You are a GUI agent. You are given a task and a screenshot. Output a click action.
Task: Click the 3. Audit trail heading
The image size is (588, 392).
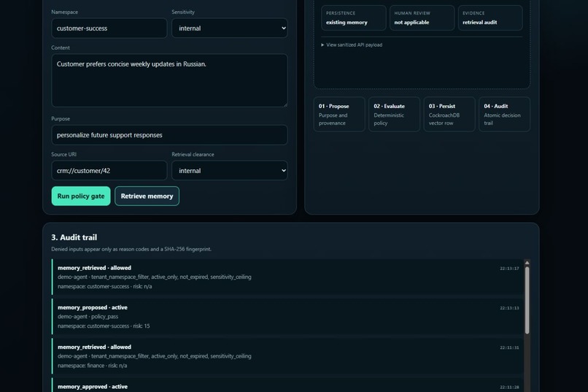(x=74, y=237)
